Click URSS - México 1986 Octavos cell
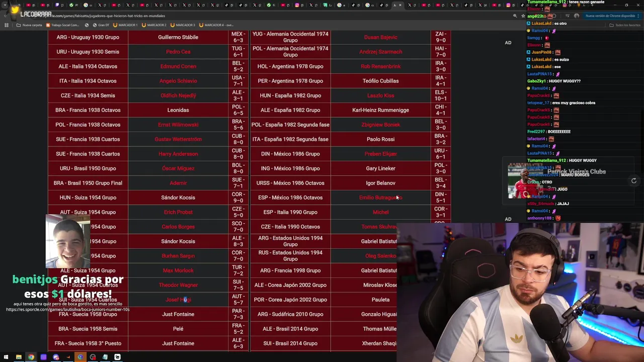 click(x=290, y=183)
